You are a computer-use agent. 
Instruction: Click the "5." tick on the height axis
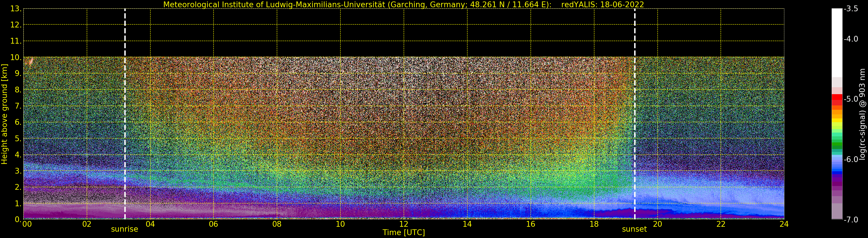point(18,138)
